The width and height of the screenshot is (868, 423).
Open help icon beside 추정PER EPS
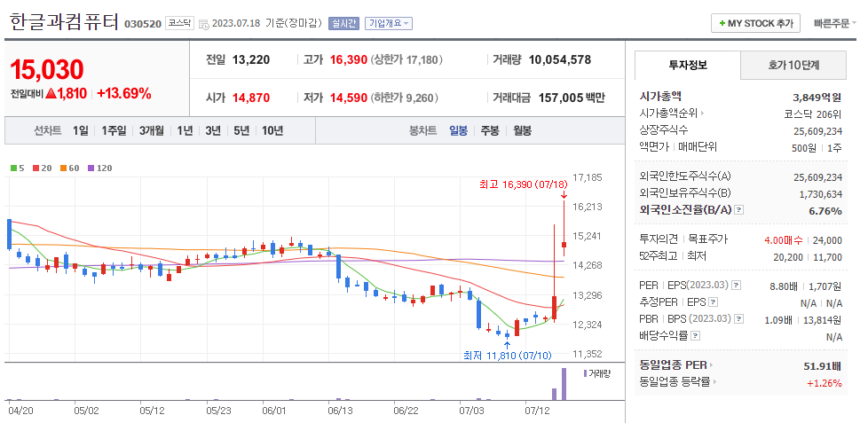(x=713, y=302)
